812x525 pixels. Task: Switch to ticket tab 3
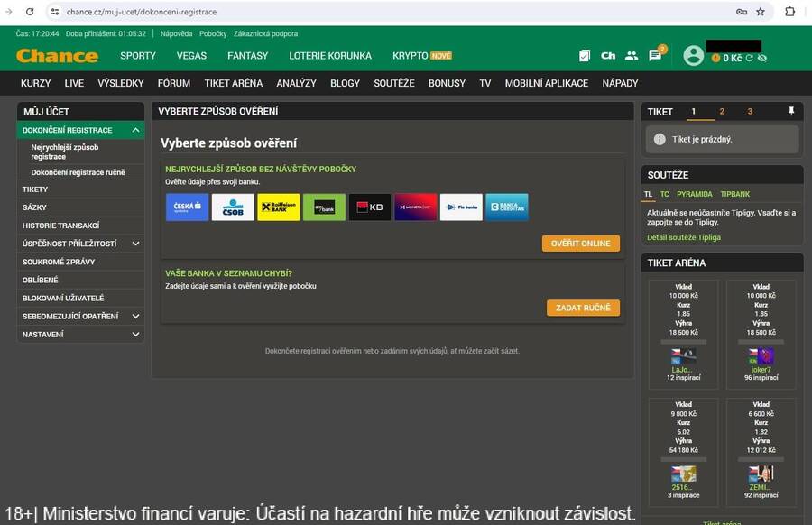point(750,111)
